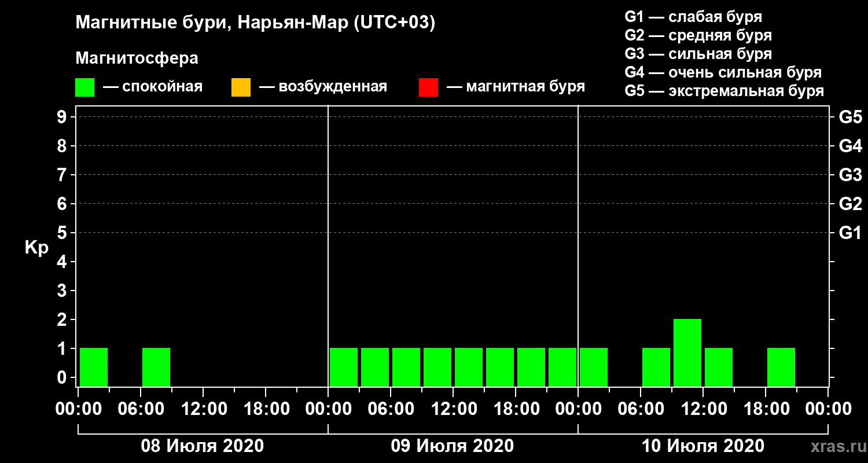Click the Магнитосфера legend heading

point(137,58)
